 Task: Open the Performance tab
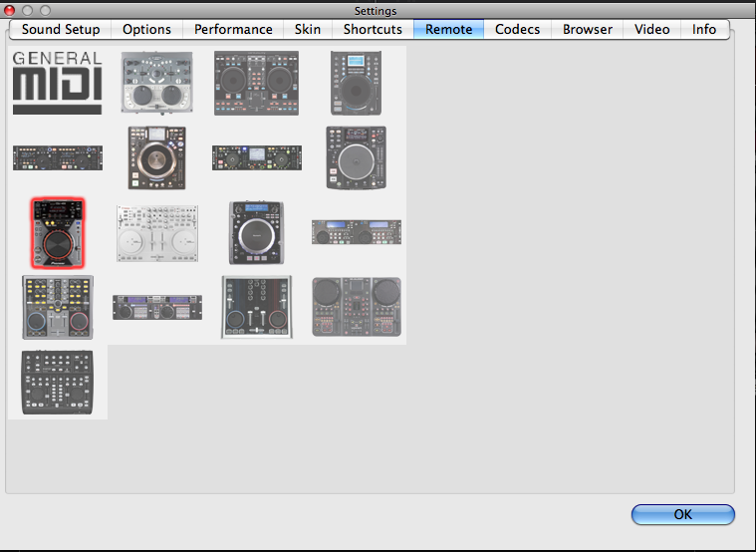(233, 29)
